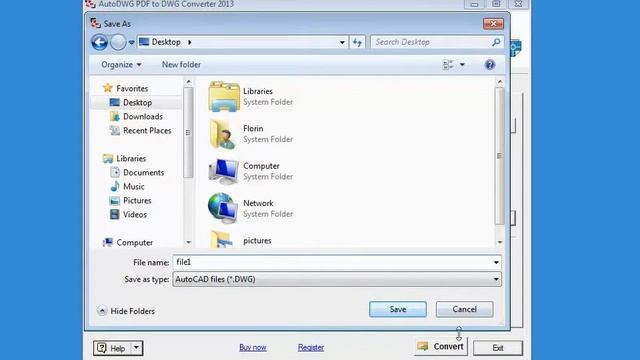Open the Save as type combo box

coord(337,279)
